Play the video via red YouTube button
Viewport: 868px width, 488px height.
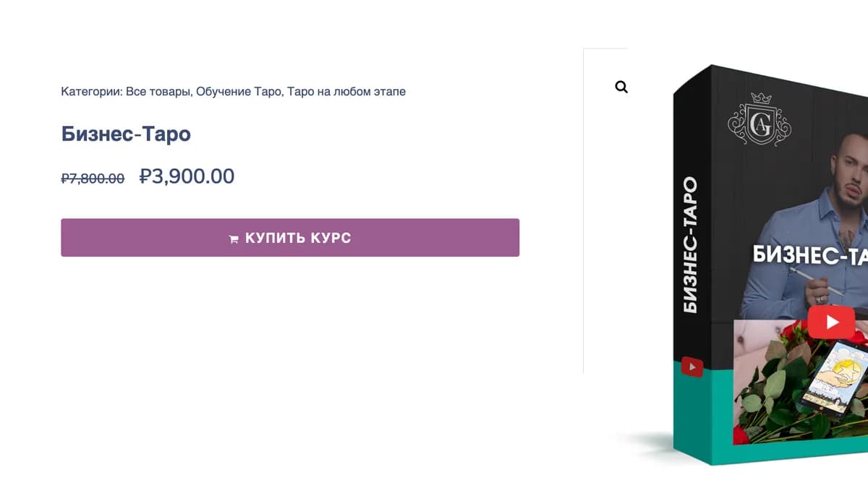(x=832, y=322)
